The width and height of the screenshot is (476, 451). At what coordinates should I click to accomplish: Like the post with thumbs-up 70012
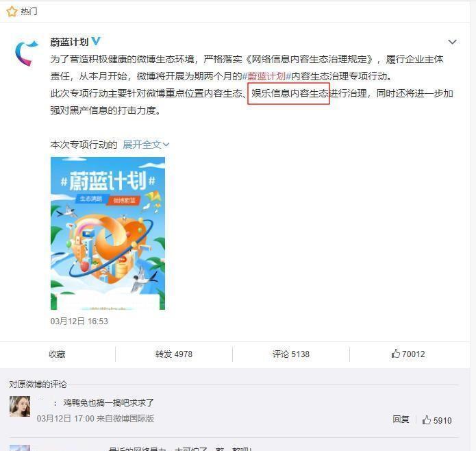pos(408,354)
